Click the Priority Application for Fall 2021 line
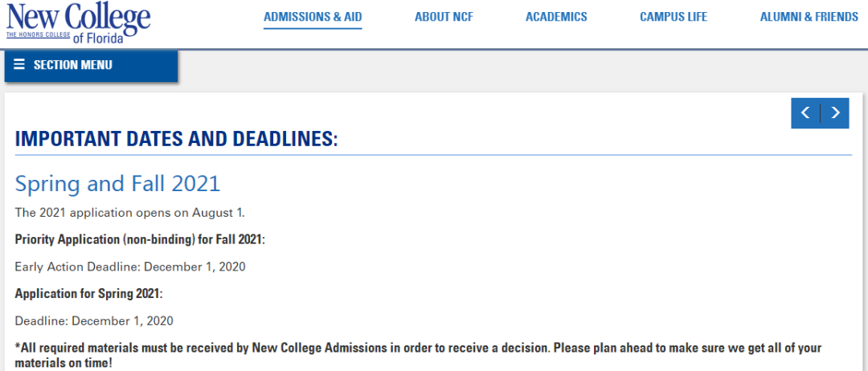868x371 pixels. pyautogui.click(x=140, y=240)
